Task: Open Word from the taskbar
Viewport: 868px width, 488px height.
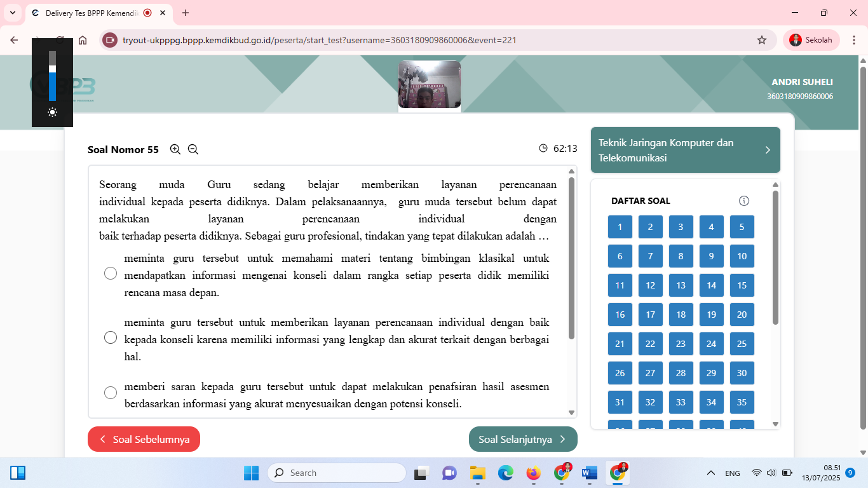Action: click(x=589, y=473)
